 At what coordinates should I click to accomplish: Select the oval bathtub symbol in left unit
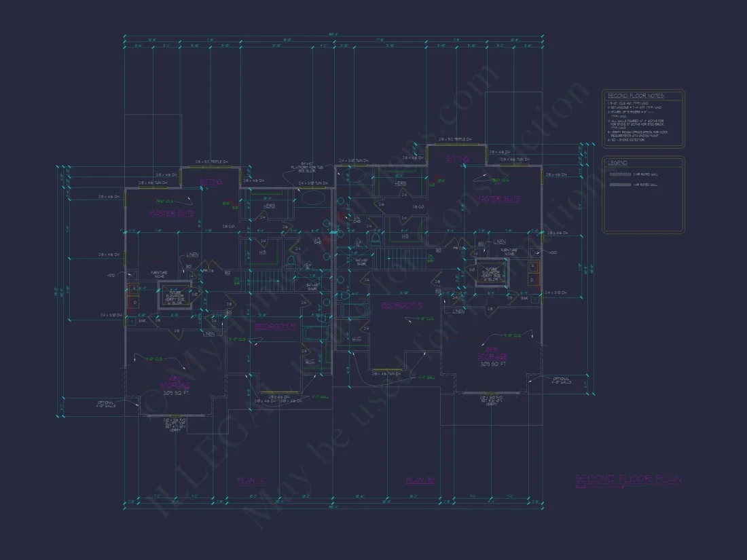[x=312, y=199]
